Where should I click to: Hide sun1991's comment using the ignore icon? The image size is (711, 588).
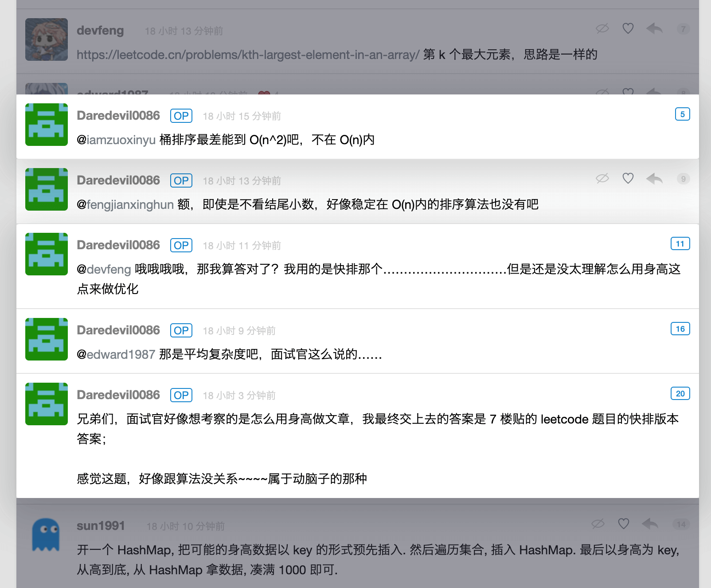click(598, 524)
